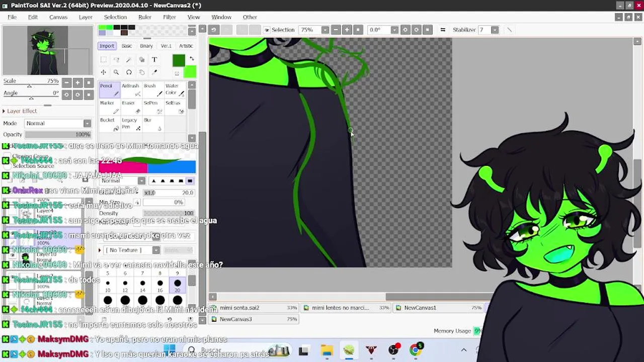Image resolution: width=644 pixels, height=362 pixels.
Task: Select the Zoom magnifier tool
Action: coord(116,72)
